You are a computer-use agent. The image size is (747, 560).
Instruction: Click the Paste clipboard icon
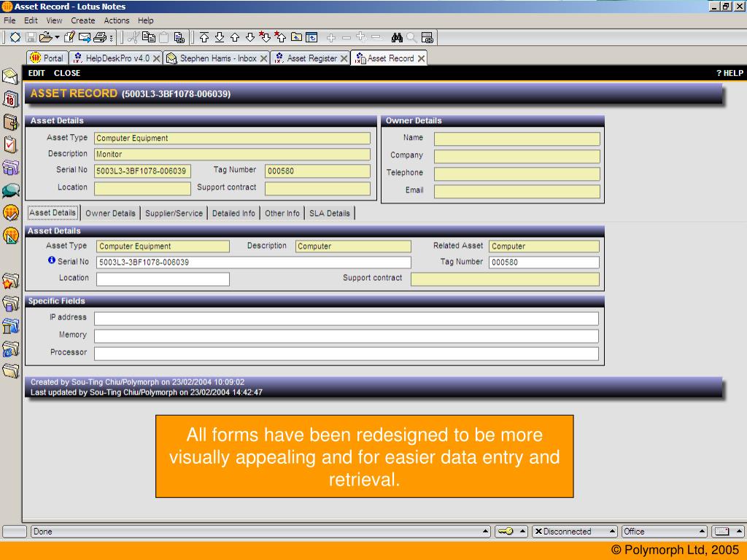point(164,37)
